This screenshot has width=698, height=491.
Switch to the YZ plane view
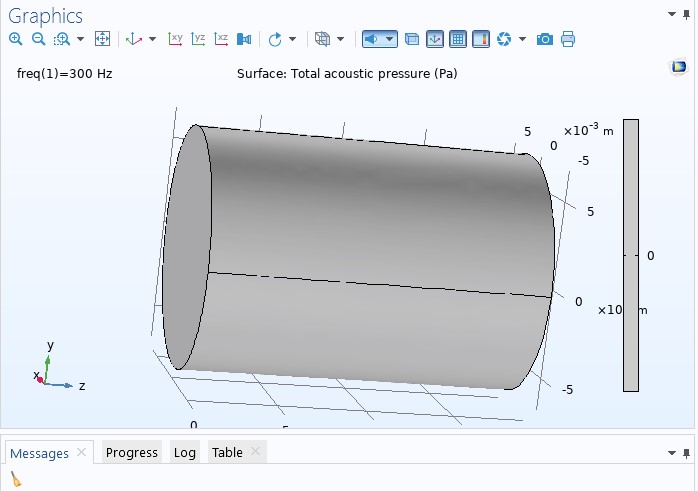click(x=198, y=39)
